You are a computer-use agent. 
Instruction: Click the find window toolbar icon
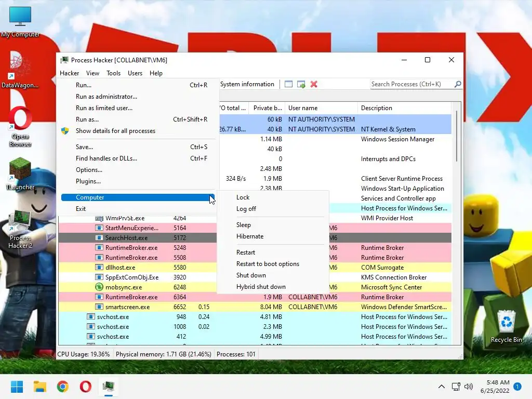[288, 84]
